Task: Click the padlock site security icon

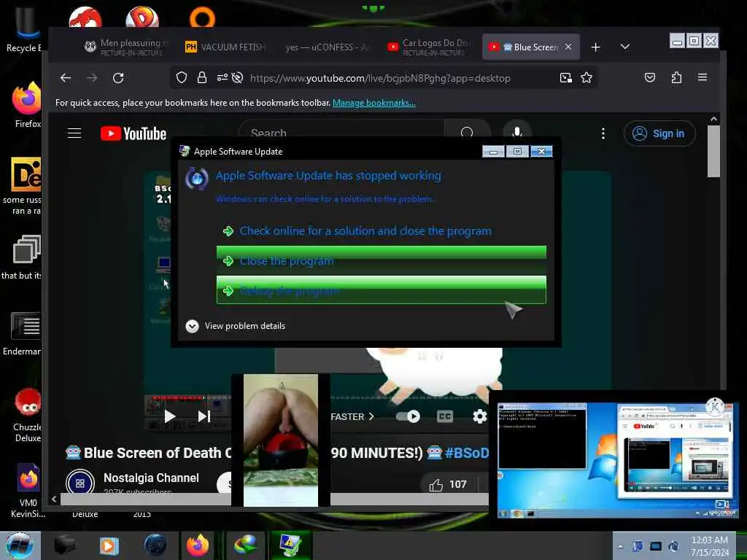Action: pyautogui.click(x=202, y=77)
